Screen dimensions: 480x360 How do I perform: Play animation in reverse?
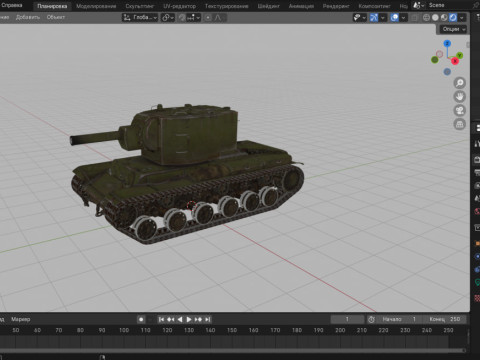click(180, 319)
